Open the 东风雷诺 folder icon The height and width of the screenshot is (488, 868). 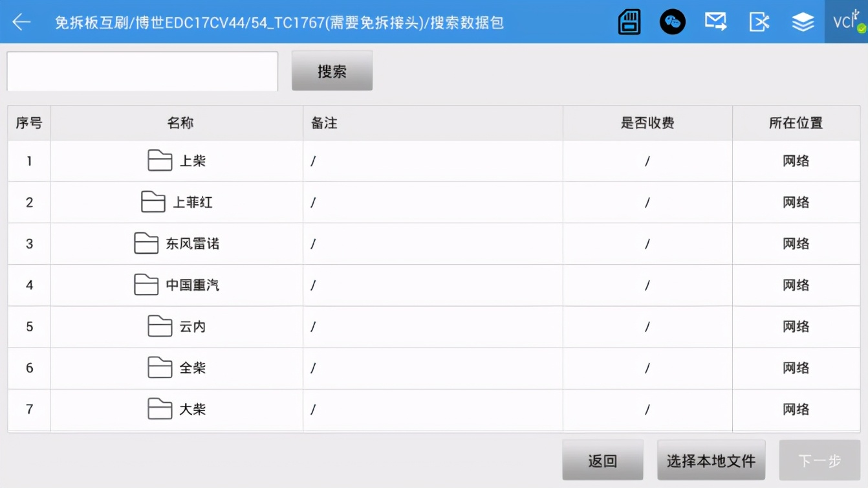146,243
